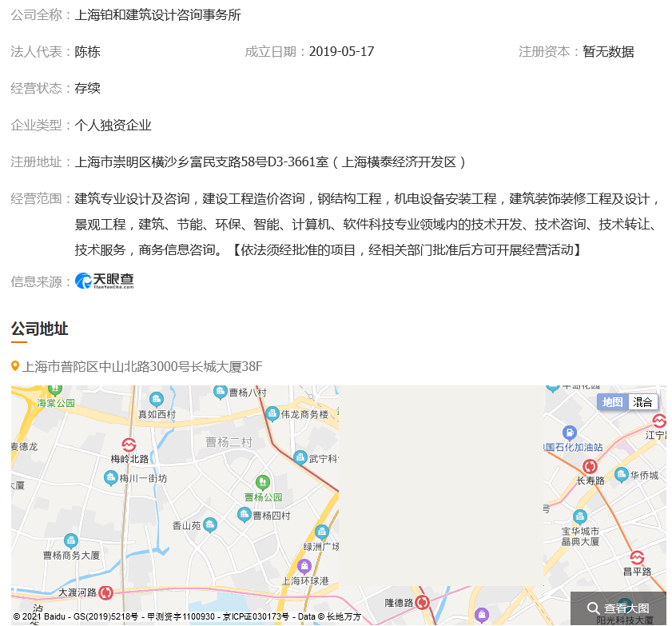Click the 昌平路 metro station icon
Viewport: 672px width, 626px height.
(638, 558)
